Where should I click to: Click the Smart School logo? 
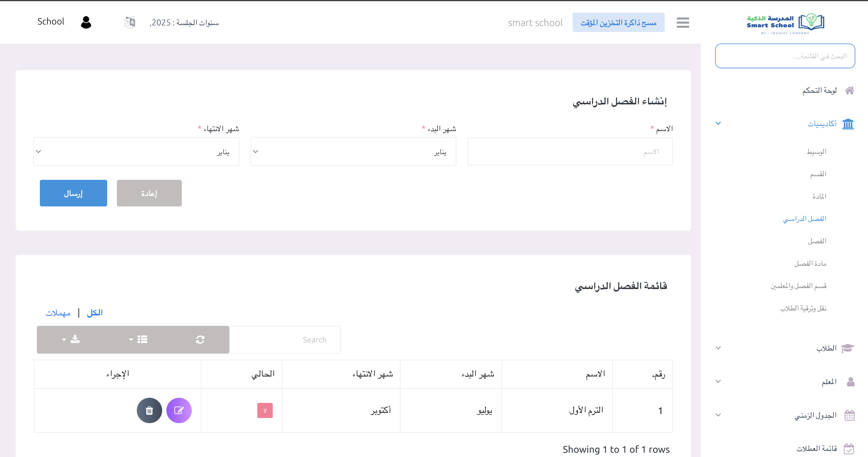tap(785, 23)
